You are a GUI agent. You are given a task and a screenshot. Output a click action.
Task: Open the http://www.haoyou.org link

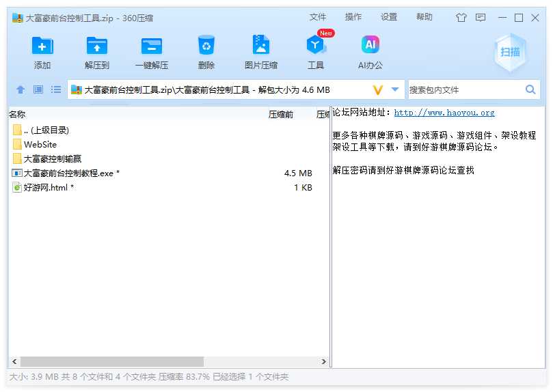click(x=444, y=113)
